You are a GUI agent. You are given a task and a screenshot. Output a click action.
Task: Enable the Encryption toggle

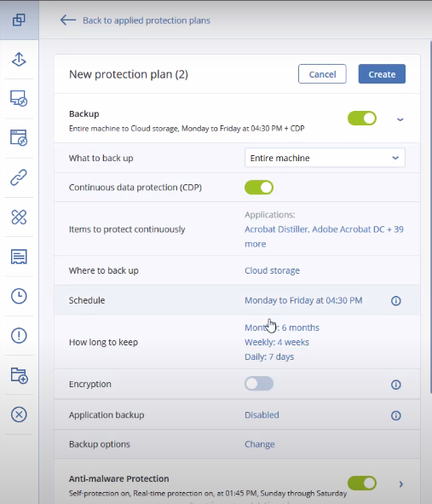pyautogui.click(x=259, y=384)
